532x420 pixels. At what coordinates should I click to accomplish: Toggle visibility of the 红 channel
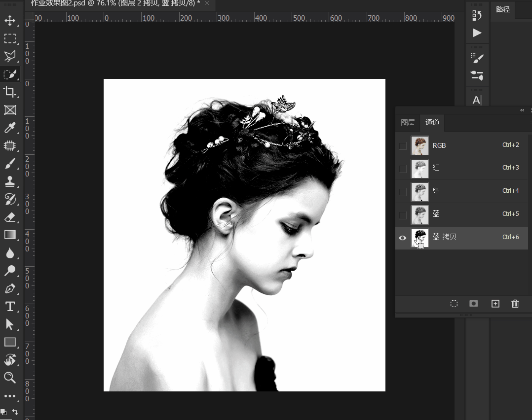coord(403,169)
